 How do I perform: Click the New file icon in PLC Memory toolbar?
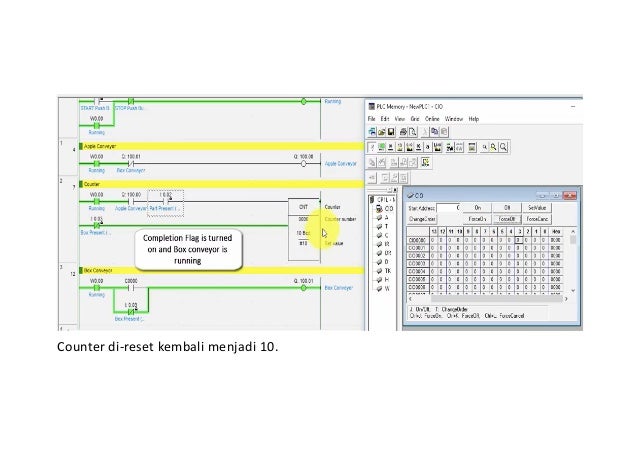point(372,131)
